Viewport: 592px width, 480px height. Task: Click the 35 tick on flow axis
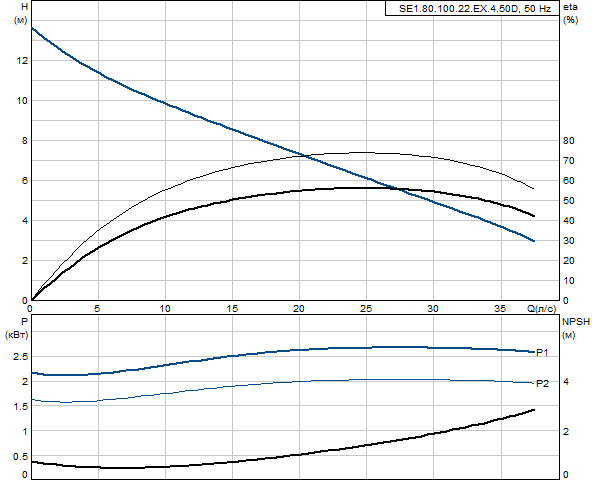click(500, 309)
